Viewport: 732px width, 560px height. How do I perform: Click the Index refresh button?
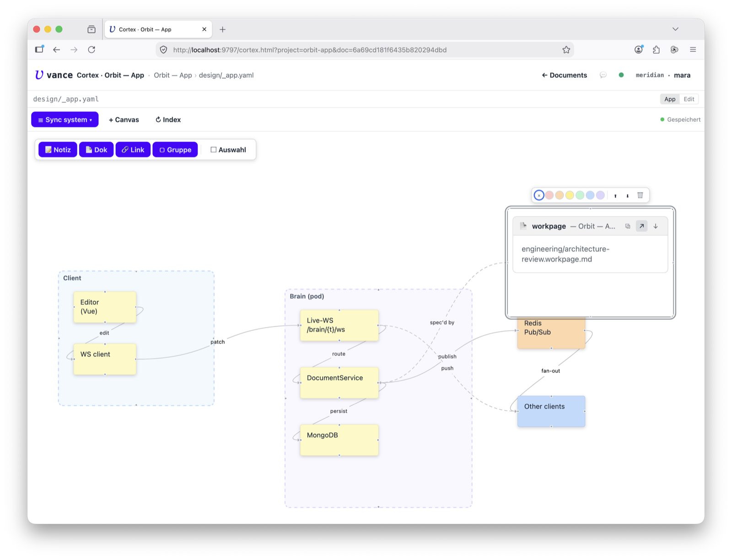168,119
